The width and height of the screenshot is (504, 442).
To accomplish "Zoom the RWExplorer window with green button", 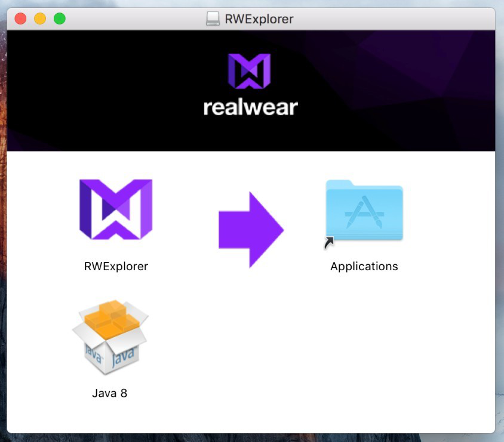I will coord(60,18).
